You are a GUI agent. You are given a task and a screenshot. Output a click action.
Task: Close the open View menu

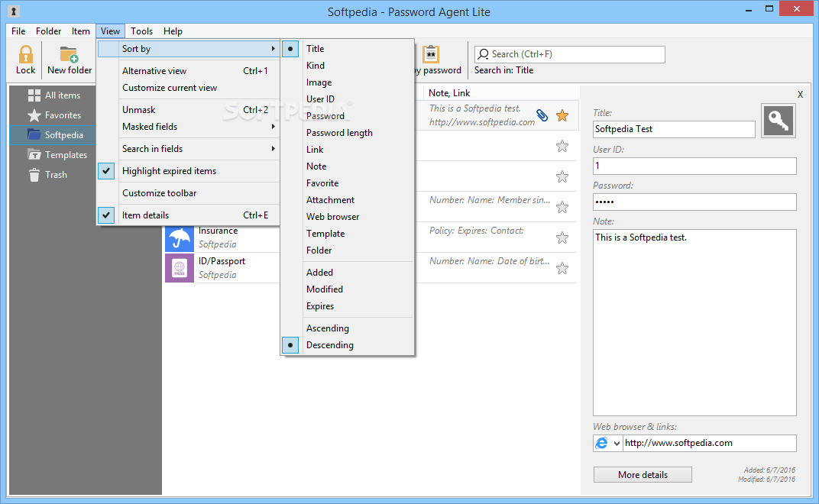coord(110,31)
